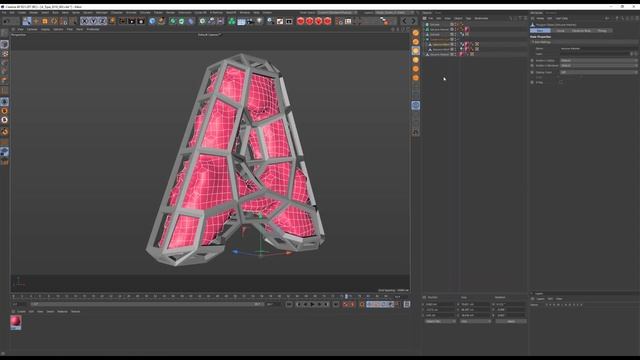
Task: Select the Move tool in top toolbar
Action: click(36, 21)
